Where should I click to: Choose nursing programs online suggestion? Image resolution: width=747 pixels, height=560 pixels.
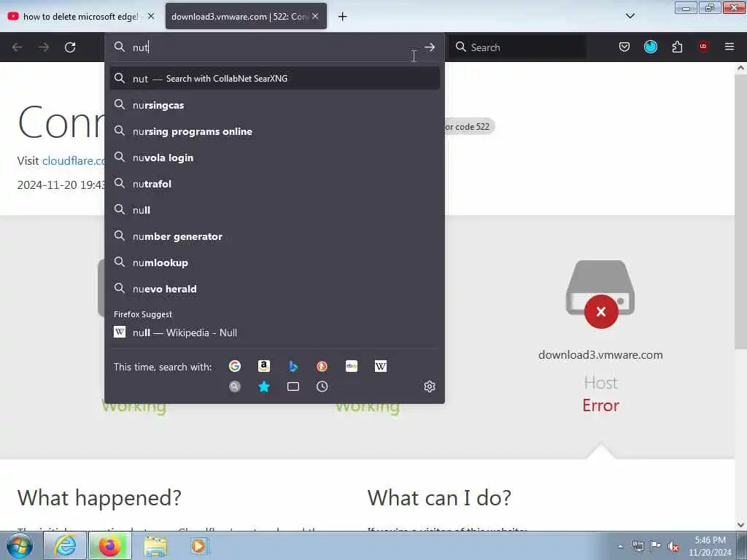[275, 131]
